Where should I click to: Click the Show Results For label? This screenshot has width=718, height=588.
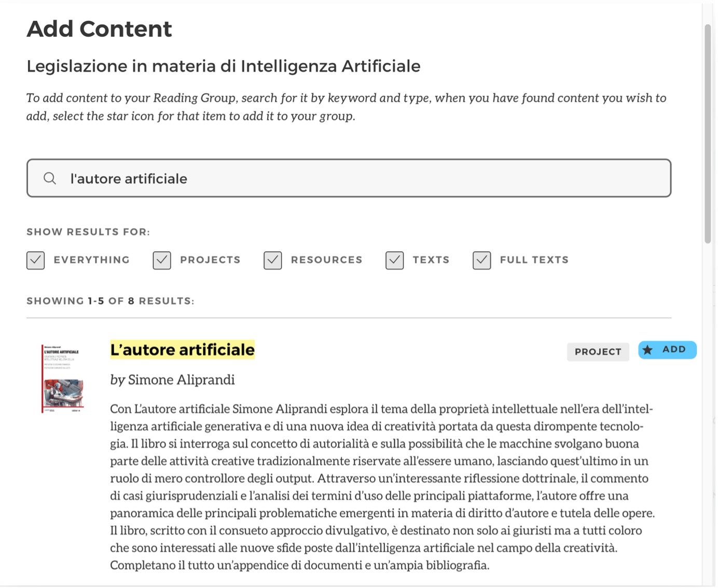[88, 232]
